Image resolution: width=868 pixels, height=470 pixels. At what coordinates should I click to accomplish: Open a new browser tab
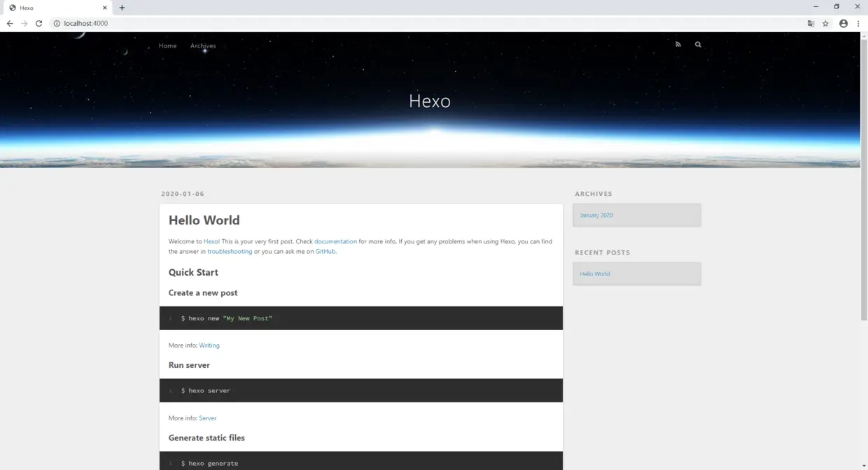tap(122, 8)
